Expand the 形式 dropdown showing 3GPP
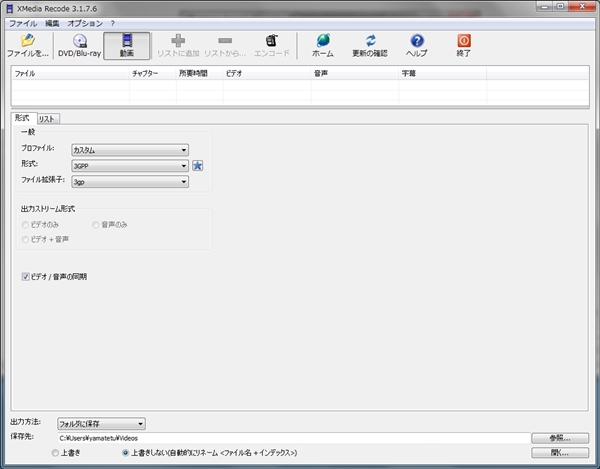This screenshot has height=469, width=600. point(130,166)
